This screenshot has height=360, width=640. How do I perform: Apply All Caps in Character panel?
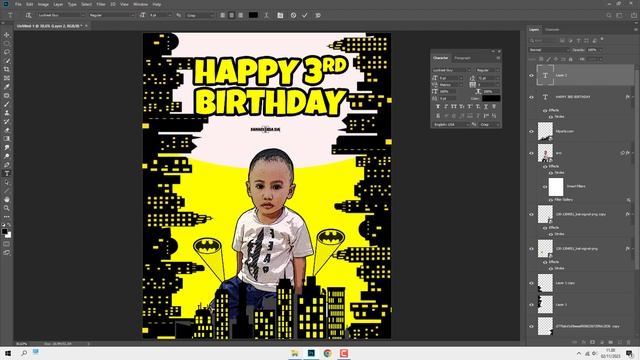(x=454, y=107)
